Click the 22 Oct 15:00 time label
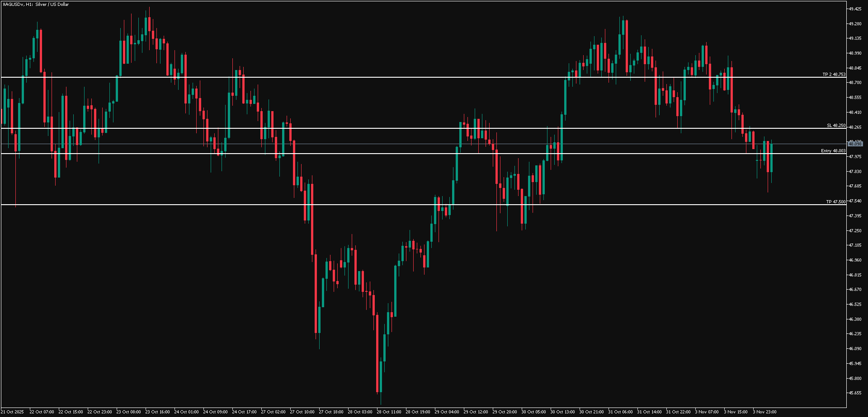Viewport: 868px width, 417px height. coord(71,412)
